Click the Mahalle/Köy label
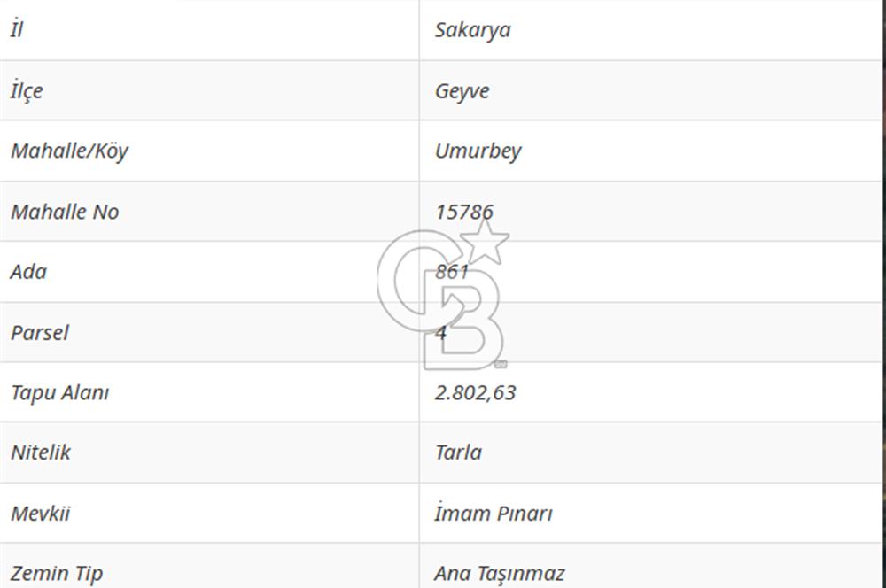The image size is (886, 588). tap(69, 151)
